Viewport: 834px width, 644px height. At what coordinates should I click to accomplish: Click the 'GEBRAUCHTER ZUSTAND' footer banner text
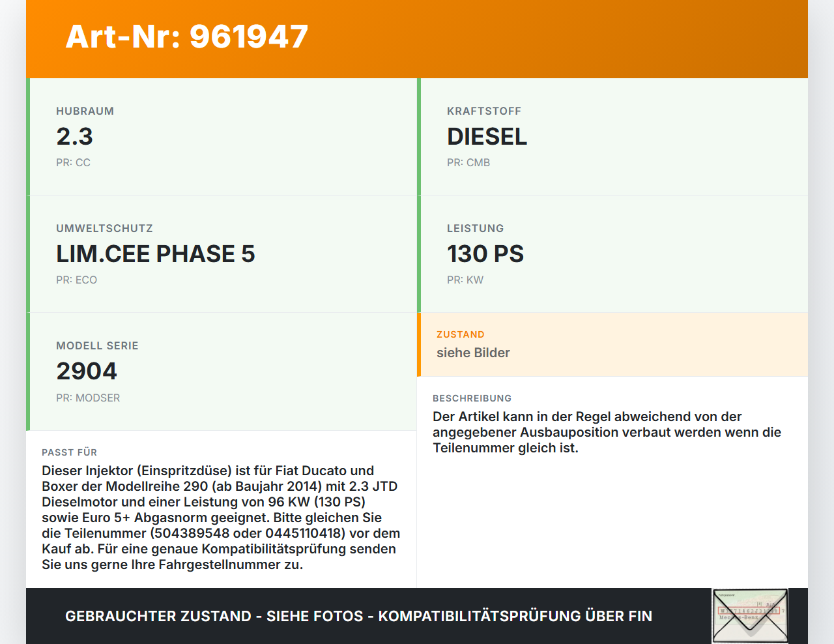[x=358, y=616]
